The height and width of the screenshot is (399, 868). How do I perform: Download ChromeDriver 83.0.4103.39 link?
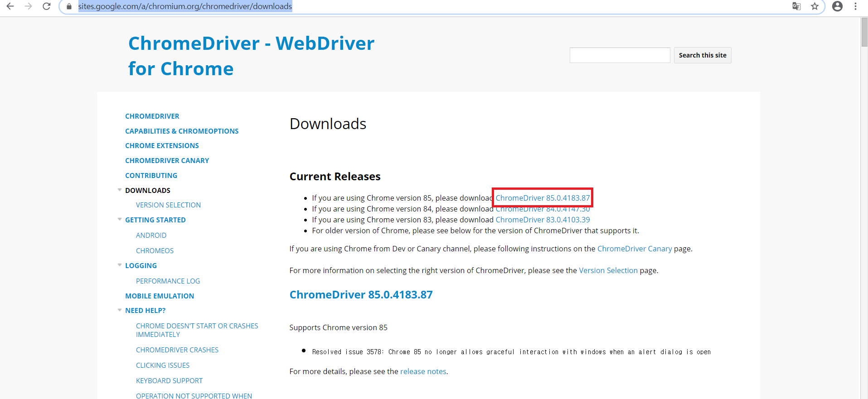[543, 220]
